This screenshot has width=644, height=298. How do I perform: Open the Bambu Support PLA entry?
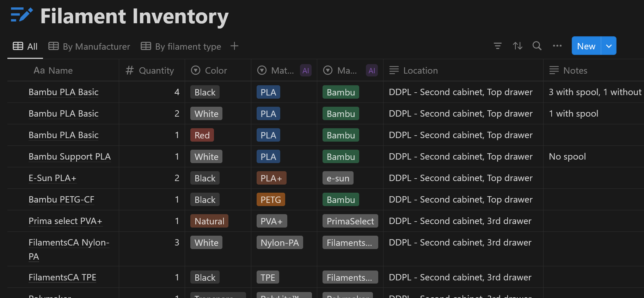pyautogui.click(x=69, y=156)
